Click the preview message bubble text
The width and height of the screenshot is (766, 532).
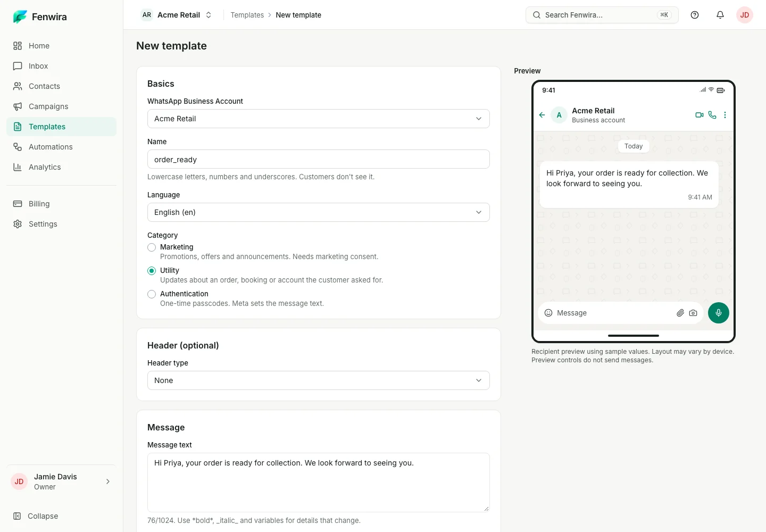point(627,178)
